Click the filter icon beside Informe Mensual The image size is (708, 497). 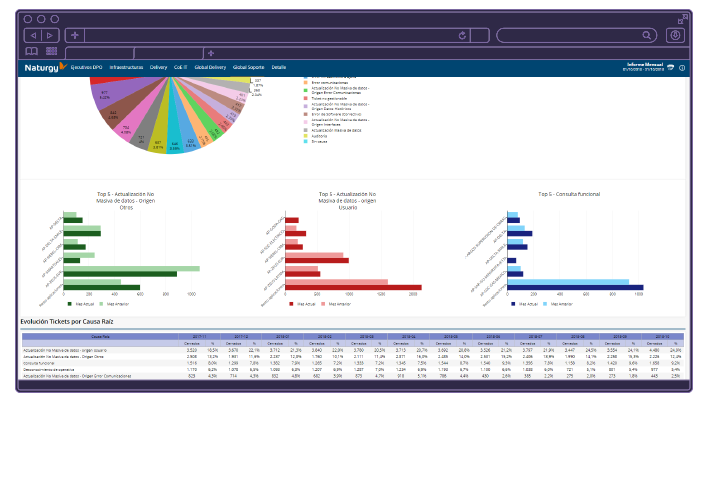669,68
